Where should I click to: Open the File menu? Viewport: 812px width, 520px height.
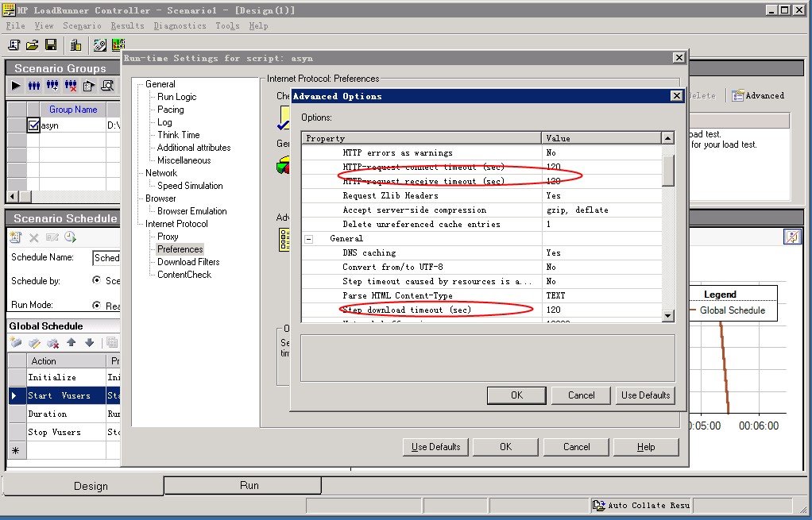click(x=15, y=26)
